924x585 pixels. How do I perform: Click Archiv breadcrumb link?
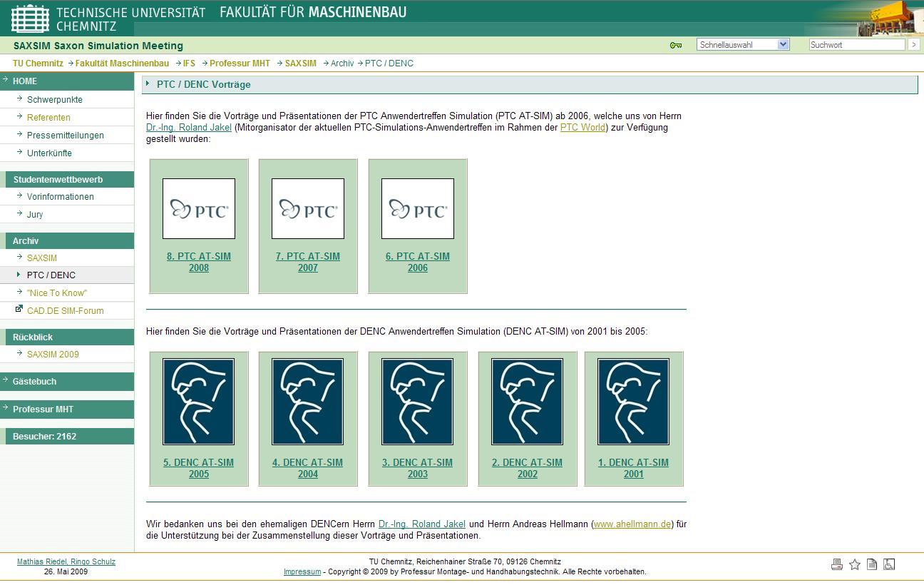tap(342, 63)
